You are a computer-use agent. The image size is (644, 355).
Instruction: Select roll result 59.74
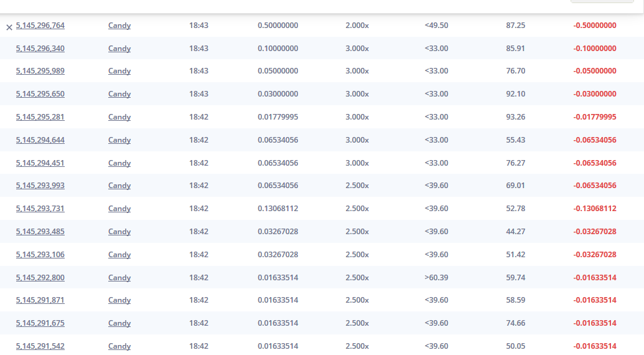click(x=515, y=278)
